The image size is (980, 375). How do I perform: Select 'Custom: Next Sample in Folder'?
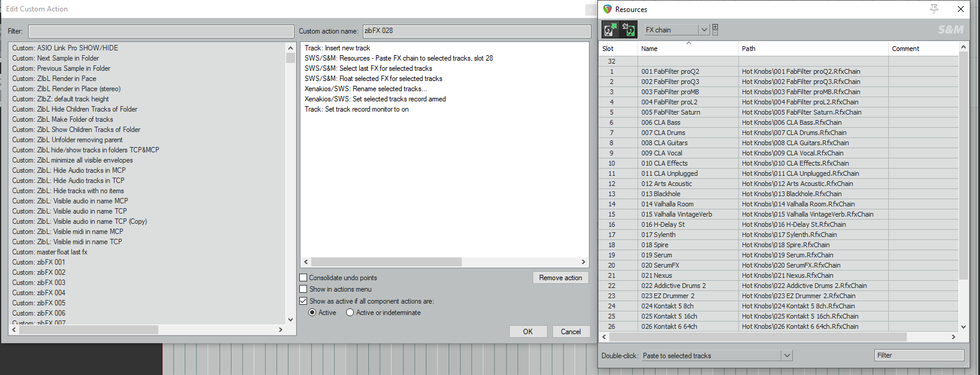[x=55, y=58]
